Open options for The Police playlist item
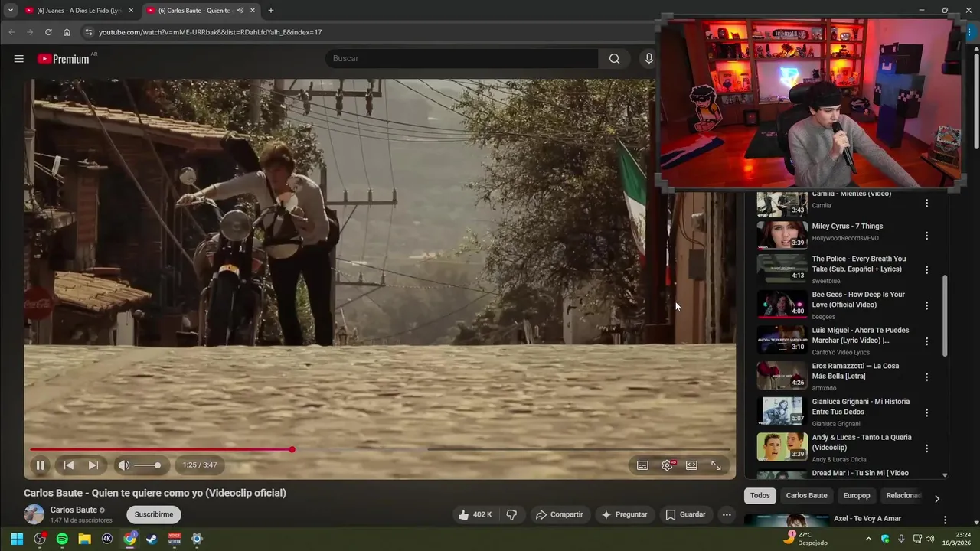 (x=926, y=270)
